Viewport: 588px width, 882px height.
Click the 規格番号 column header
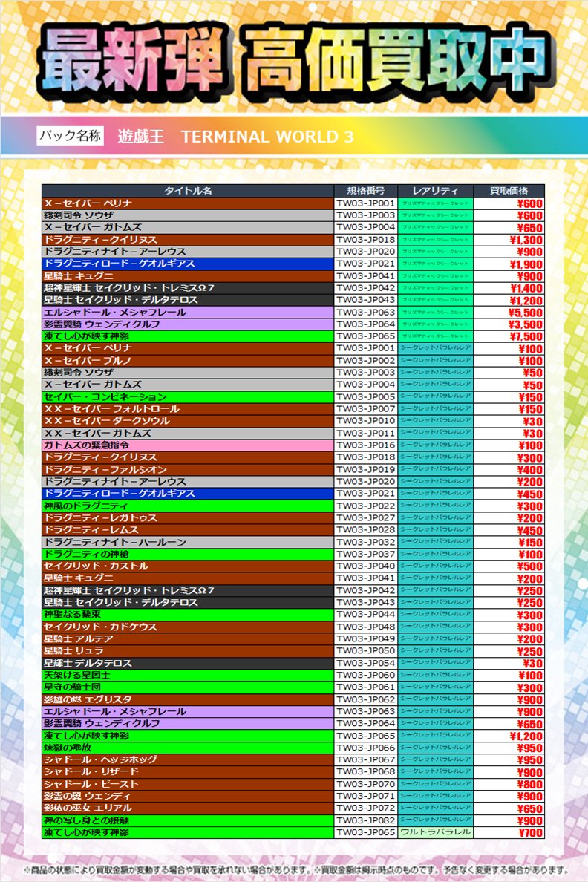(x=366, y=191)
